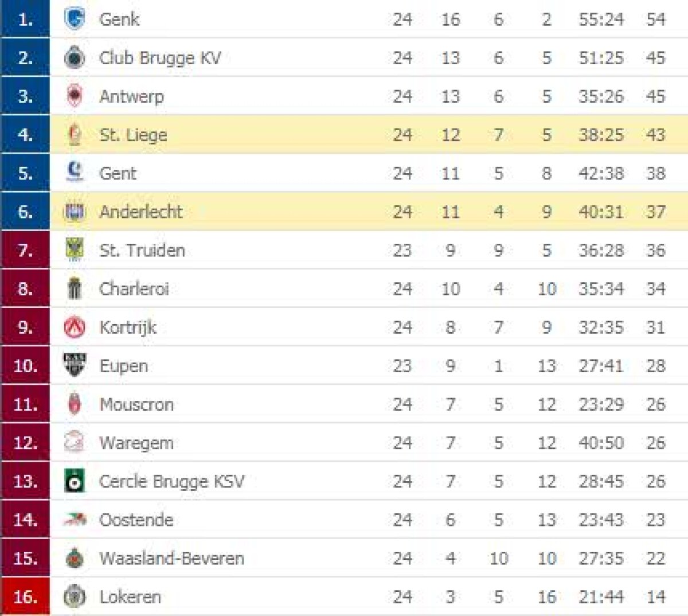Click the Charleroi zebra crest icon

75,288
